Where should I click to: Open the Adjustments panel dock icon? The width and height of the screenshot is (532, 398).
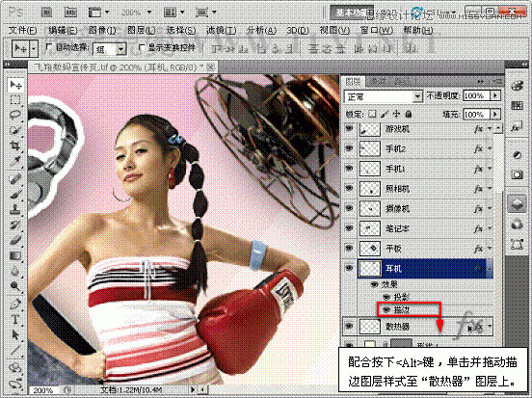(517, 155)
